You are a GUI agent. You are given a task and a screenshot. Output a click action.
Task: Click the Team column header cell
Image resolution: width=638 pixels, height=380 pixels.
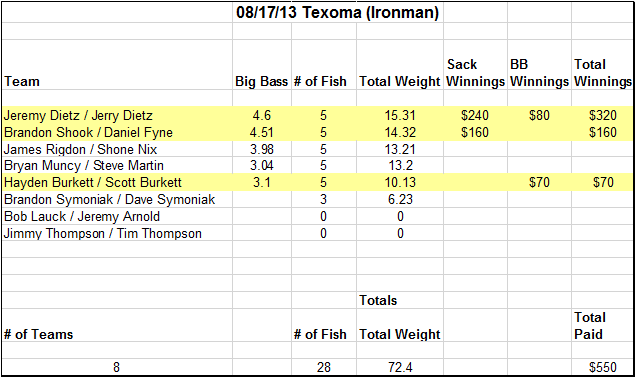(x=117, y=65)
